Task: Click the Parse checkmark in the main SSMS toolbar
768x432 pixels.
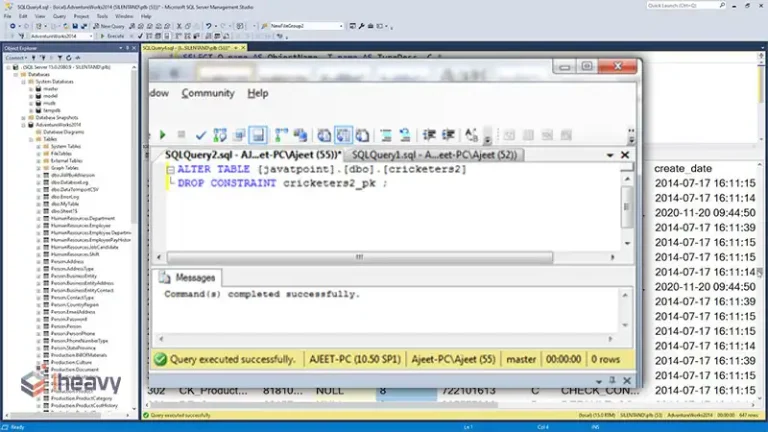Action: (140, 36)
